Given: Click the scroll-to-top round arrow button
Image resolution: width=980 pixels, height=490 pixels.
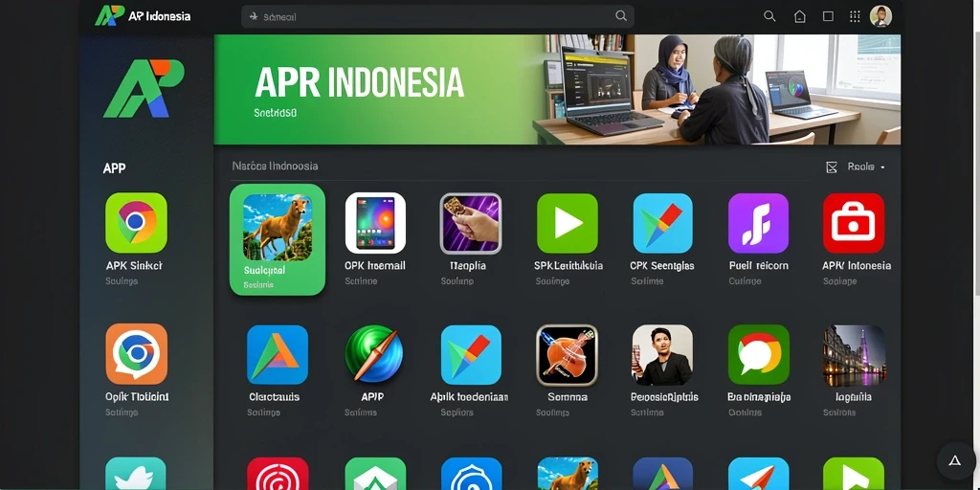Looking at the screenshot, I should 955,460.
